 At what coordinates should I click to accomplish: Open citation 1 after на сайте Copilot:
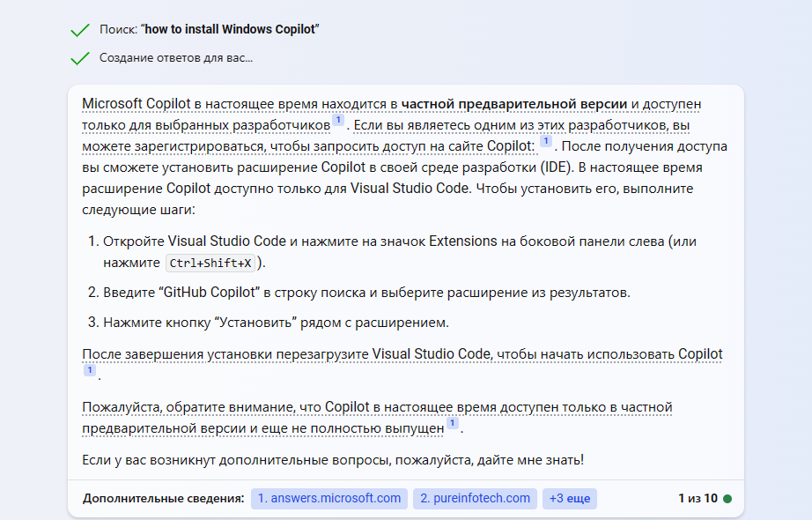coord(545,141)
